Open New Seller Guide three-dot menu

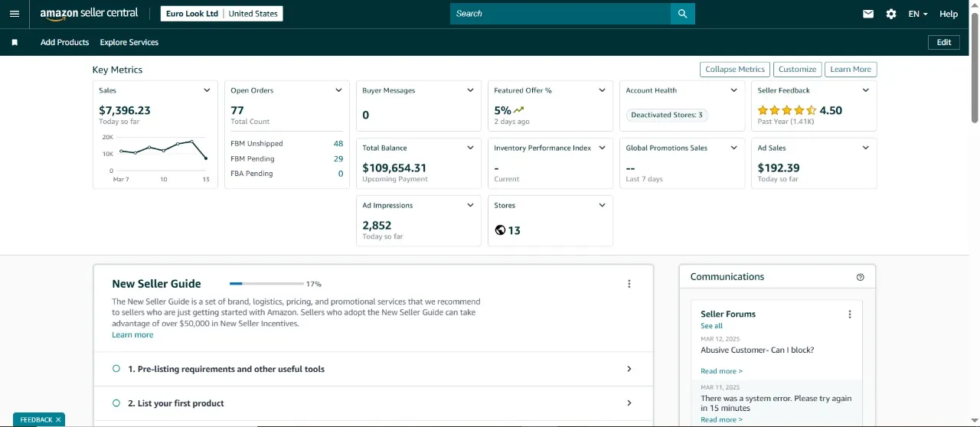pos(629,284)
